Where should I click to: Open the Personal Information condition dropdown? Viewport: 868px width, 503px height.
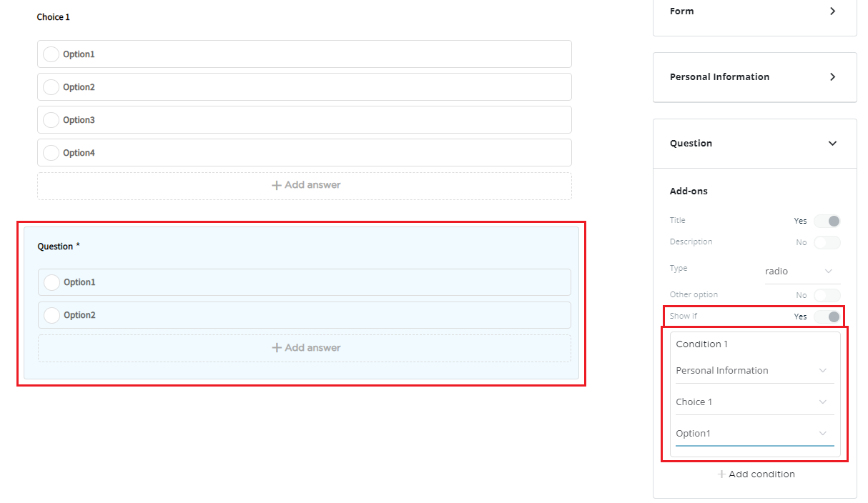pyautogui.click(x=754, y=371)
